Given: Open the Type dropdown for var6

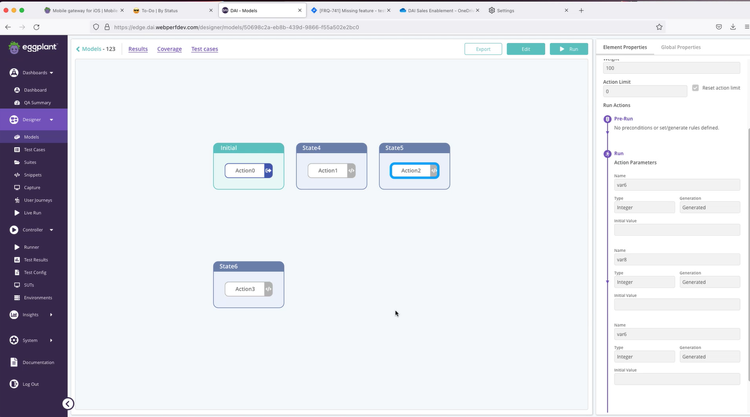Looking at the screenshot, I should 644,208.
